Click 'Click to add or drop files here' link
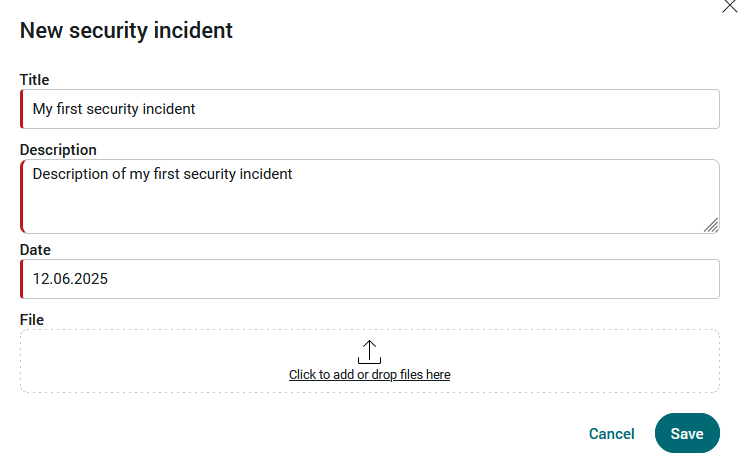 point(370,375)
